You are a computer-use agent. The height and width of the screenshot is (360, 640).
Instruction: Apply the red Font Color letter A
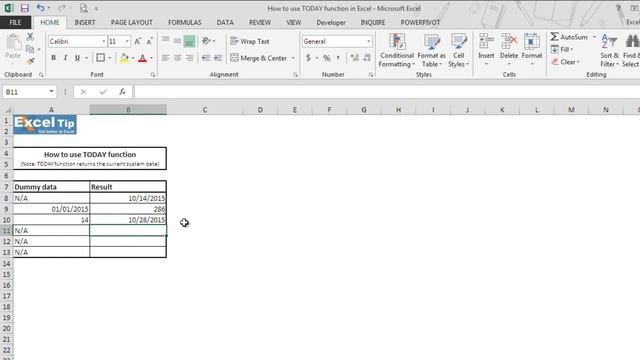[142, 58]
